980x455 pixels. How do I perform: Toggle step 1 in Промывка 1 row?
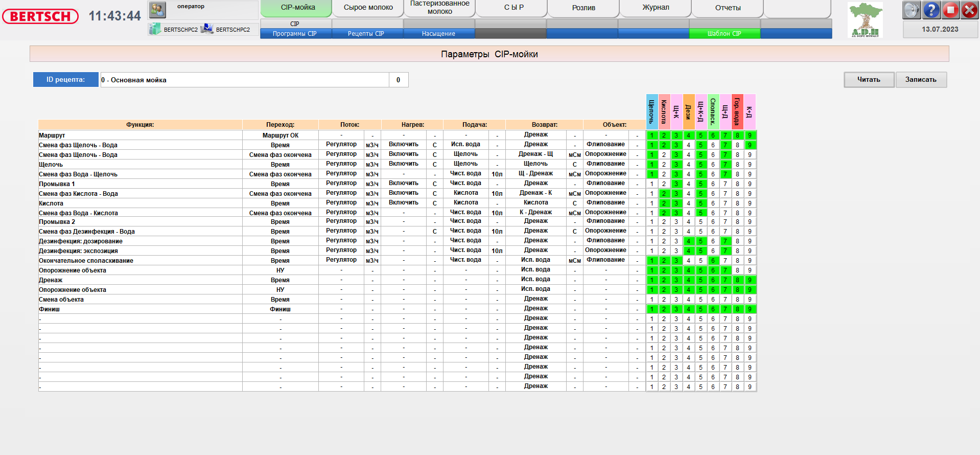click(652, 184)
